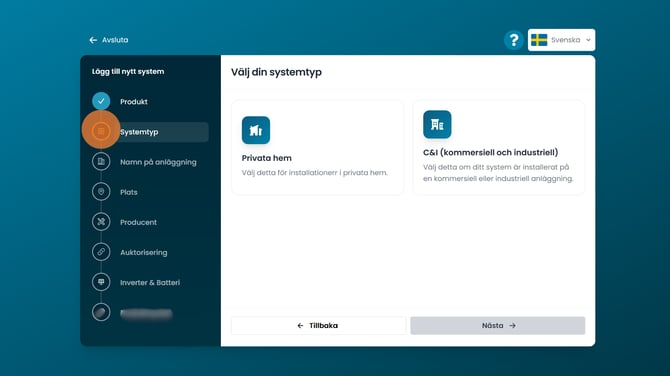Click the Swedish flag icon

click(x=539, y=40)
